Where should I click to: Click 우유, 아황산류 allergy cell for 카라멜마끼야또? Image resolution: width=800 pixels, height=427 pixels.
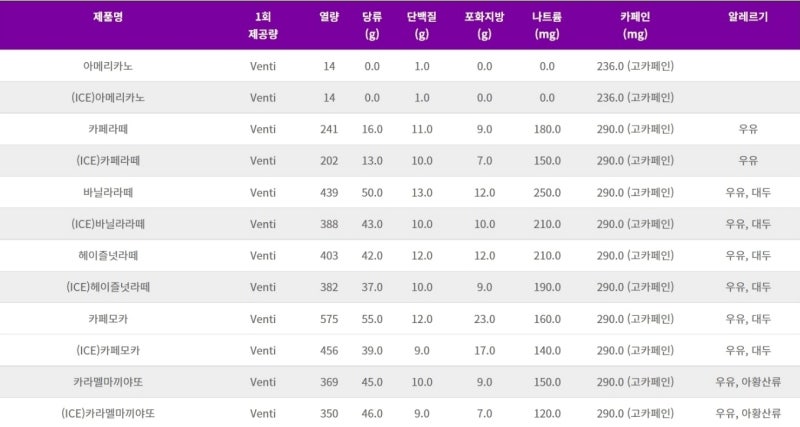748,382
